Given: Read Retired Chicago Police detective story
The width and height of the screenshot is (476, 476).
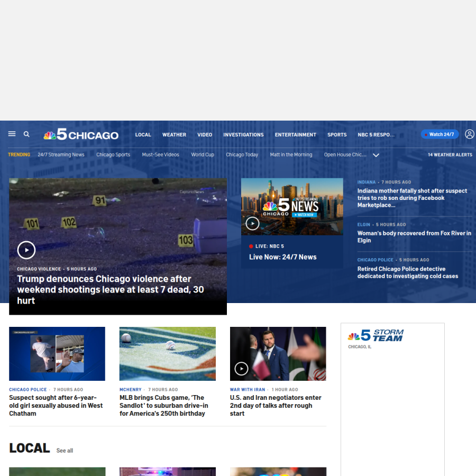Looking at the screenshot, I should (408, 272).
